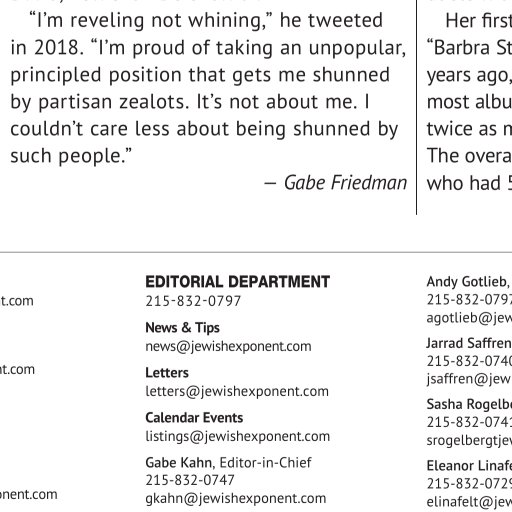
Task: Click the Gabe Kahn, Editor-in-Chief name
Action: pos(228,463)
